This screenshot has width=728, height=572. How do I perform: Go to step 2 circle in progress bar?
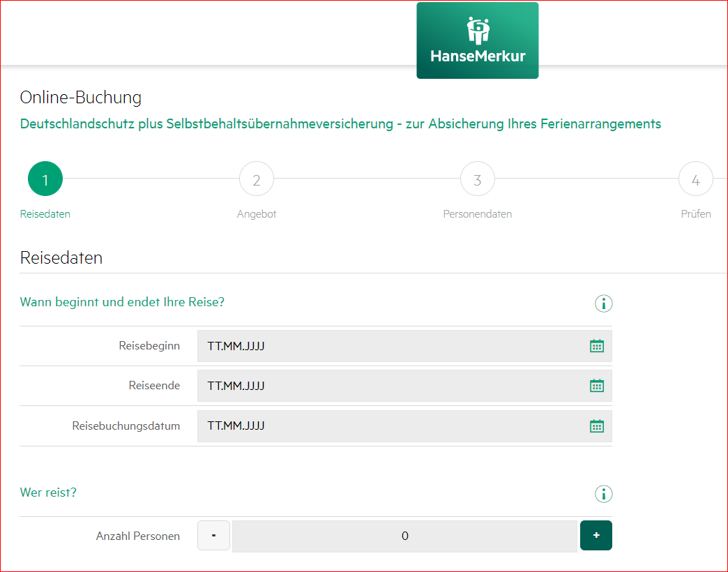click(257, 179)
